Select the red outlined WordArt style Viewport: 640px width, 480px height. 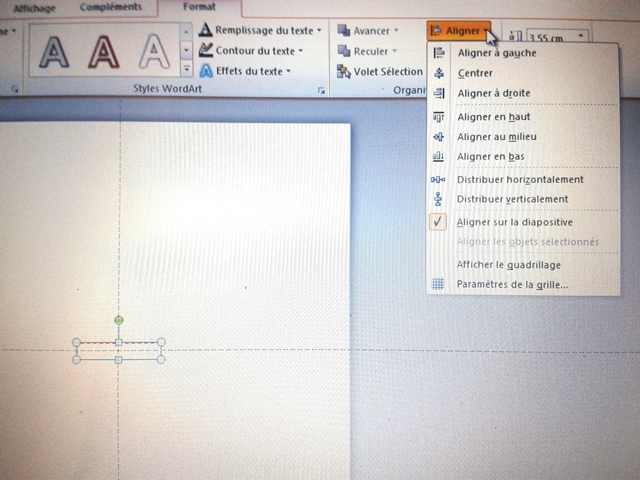pyautogui.click(x=103, y=50)
